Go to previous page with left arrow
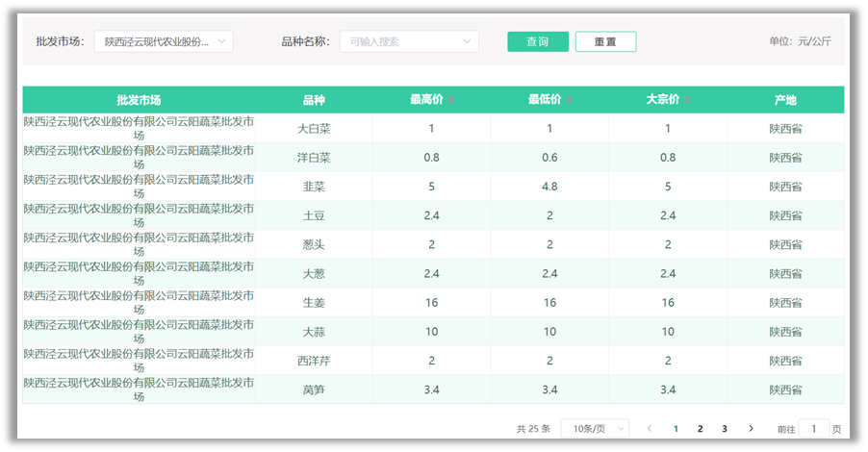This screenshot has height=452, width=868. tap(650, 429)
